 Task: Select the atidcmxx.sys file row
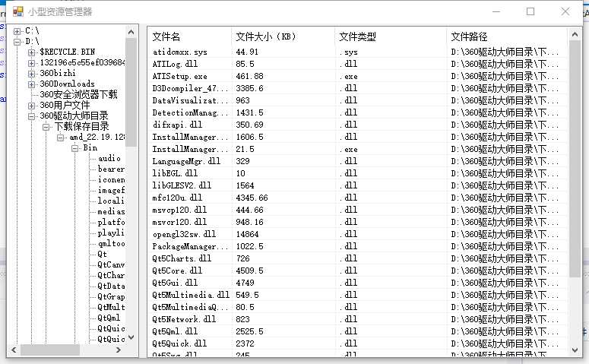[357, 52]
